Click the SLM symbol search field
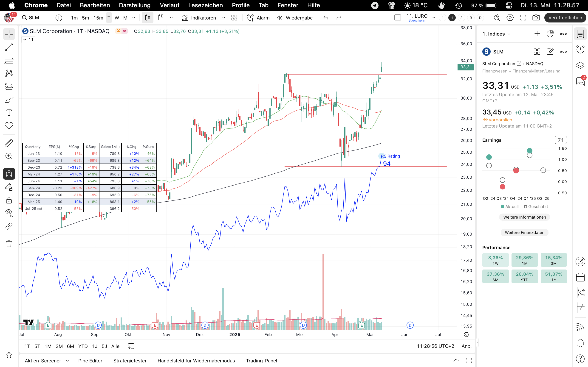The height and width of the screenshot is (367, 588). click(34, 18)
